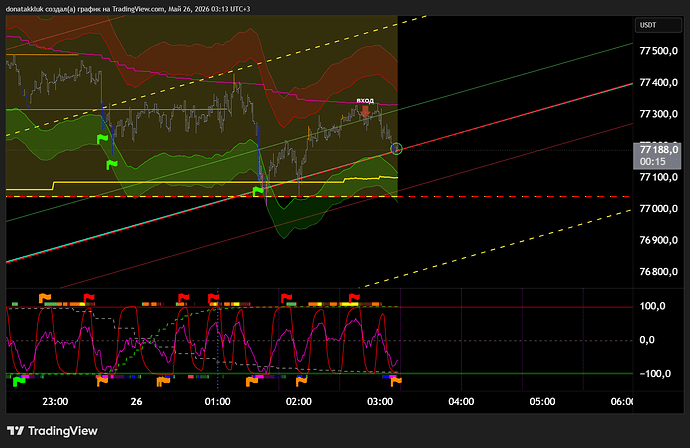Screen dimensions: 690x448
Task: Click the orange flag above the oscillator
Action: (44, 298)
